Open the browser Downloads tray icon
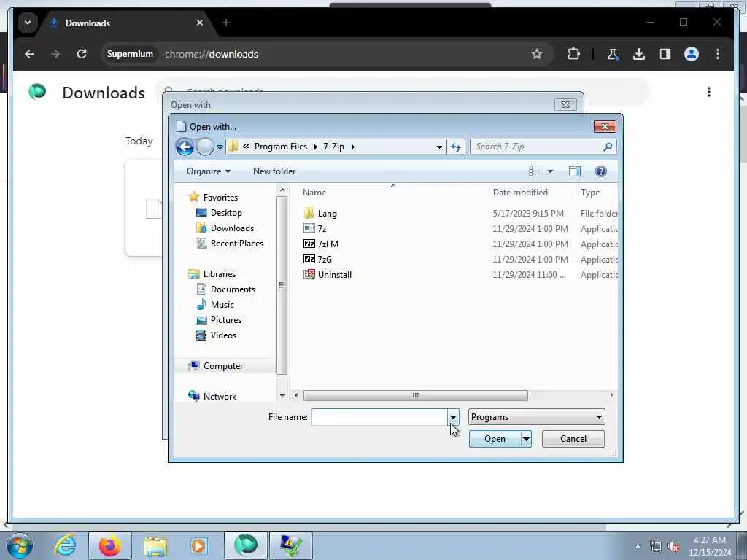 [x=639, y=54]
